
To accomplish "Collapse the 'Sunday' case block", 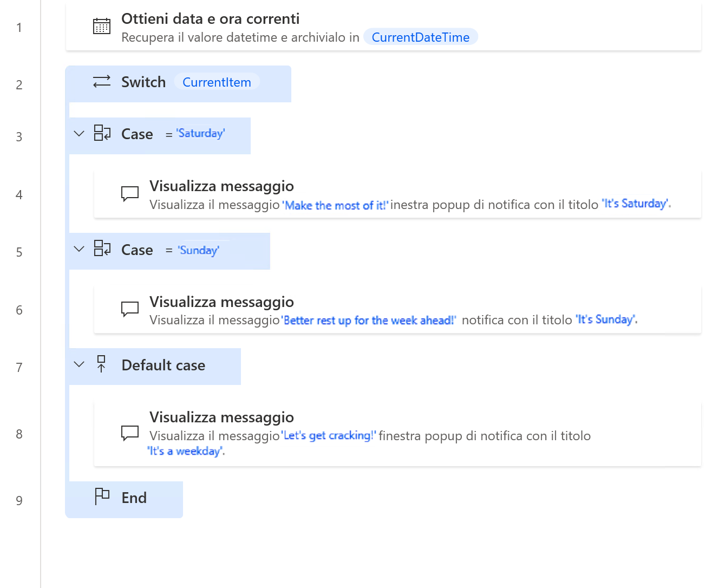I will click(x=79, y=249).
